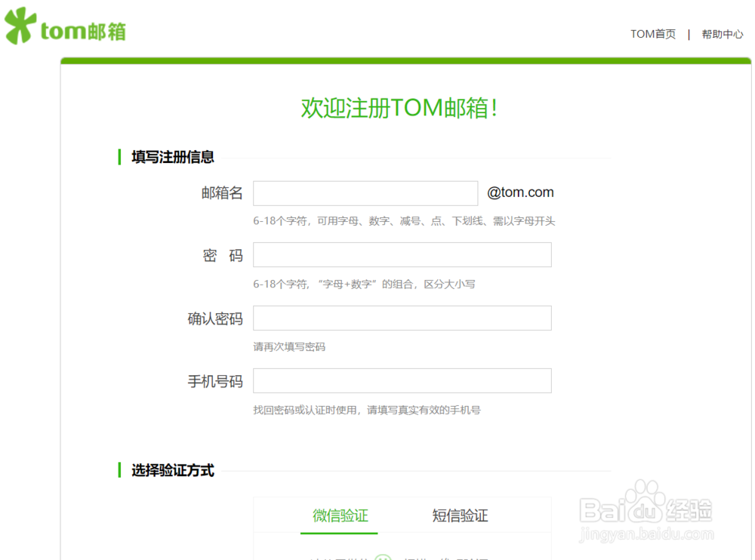Switch to the 短信验证 tab

click(x=460, y=515)
